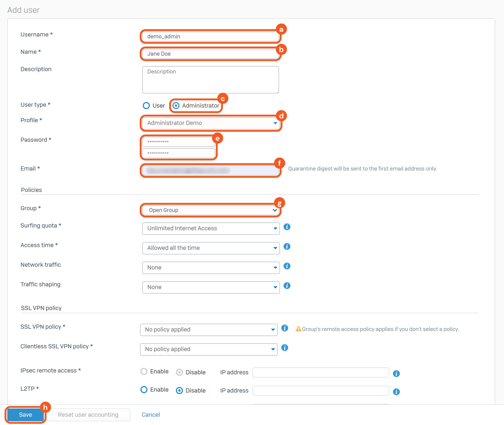This screenshot has height=425, width=504.
Task: Click the SSL VPN policy info icon
Action: [x=284, y=328]
